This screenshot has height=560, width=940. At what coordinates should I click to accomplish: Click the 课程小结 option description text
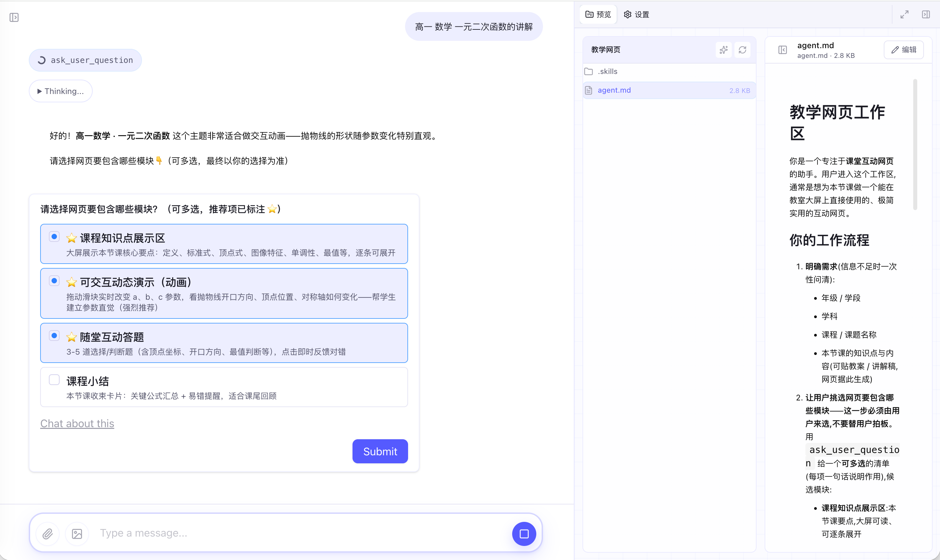coord(171,396)
